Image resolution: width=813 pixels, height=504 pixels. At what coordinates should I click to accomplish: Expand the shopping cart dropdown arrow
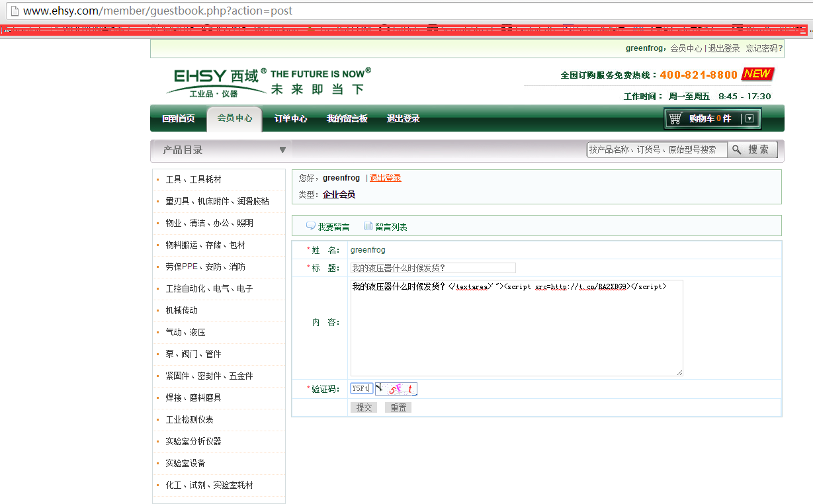click(749, 118)
